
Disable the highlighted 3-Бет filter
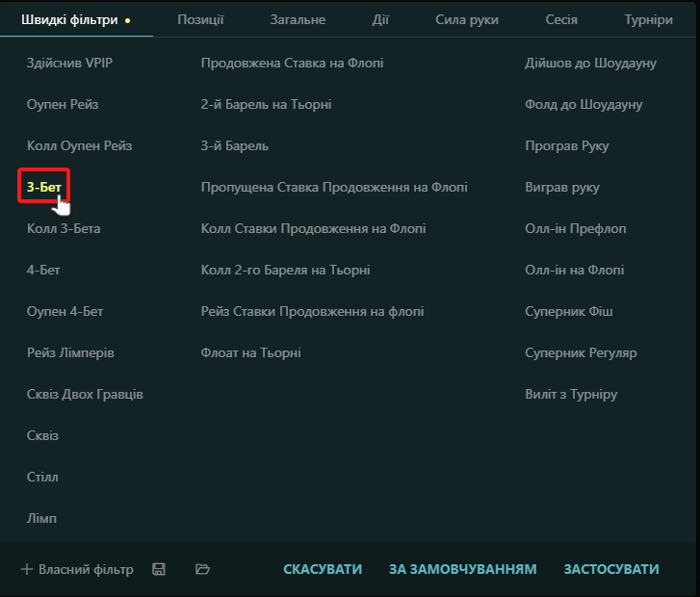point(43,187)
